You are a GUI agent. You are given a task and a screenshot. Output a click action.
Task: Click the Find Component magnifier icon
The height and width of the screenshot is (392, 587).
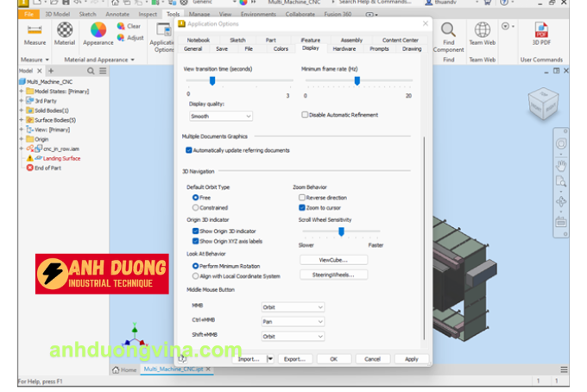448,28
